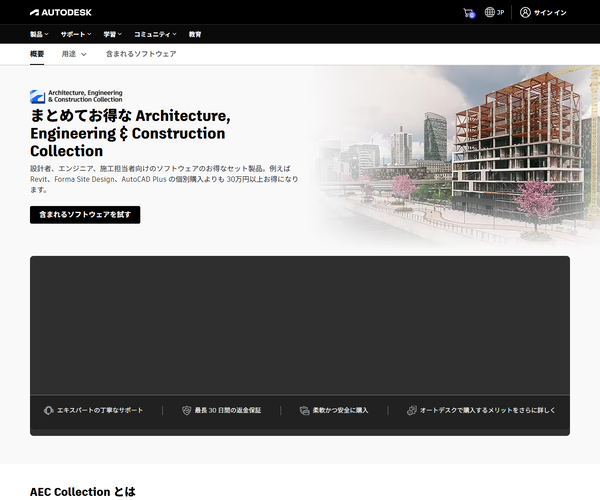Viewport: 600px width, 500px height.
Task: Click the JP region label
Action: (x=500, y=13)
